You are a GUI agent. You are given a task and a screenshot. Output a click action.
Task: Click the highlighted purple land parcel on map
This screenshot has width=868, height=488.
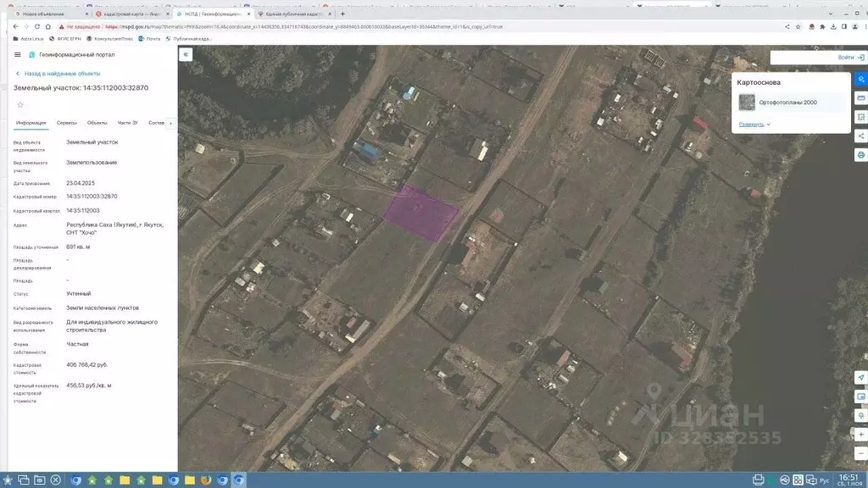pos(421,213)
